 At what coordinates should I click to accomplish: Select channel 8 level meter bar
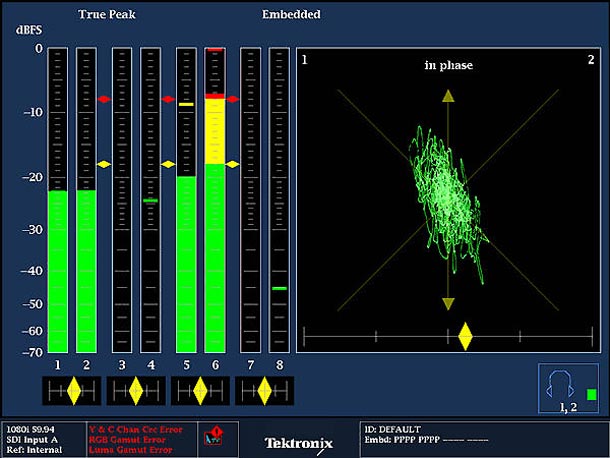pos(279,200)
